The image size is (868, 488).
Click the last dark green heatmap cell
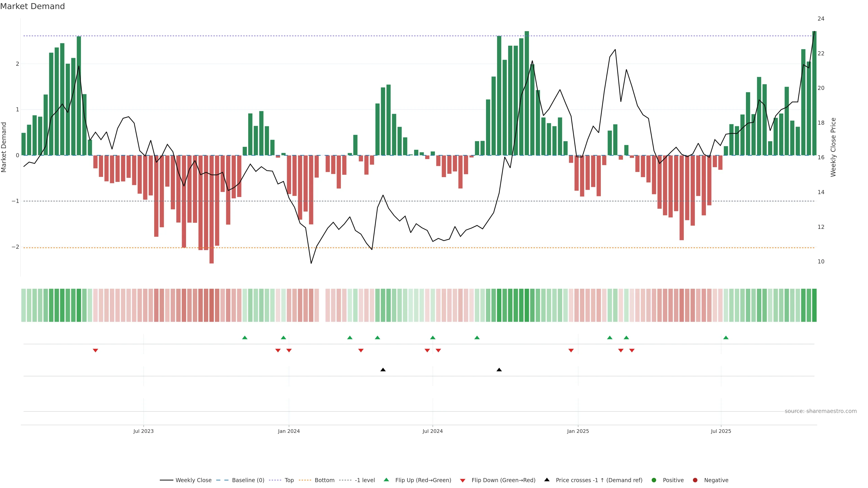(x=814, y=305)
